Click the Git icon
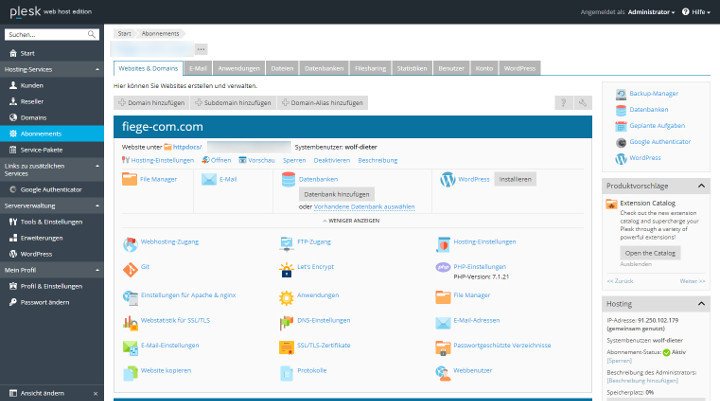The width and height of the screenshot is (720, 401). pyautogui.click(x=130, y=270)
